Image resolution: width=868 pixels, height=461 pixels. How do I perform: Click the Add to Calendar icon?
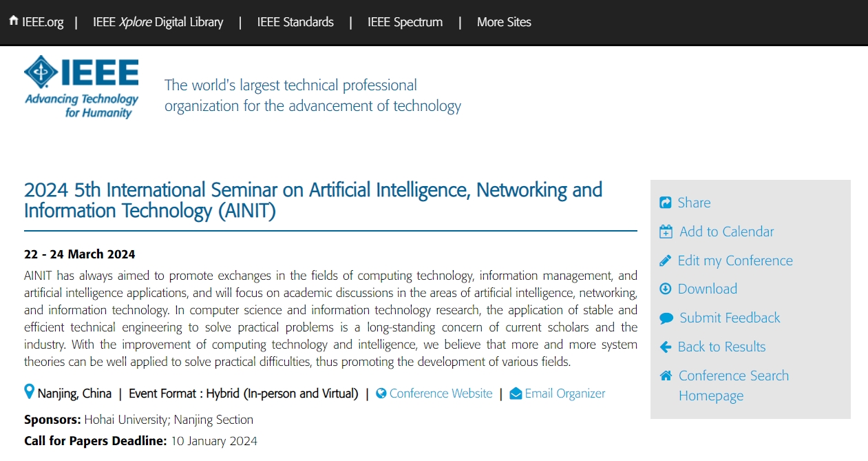666,232
